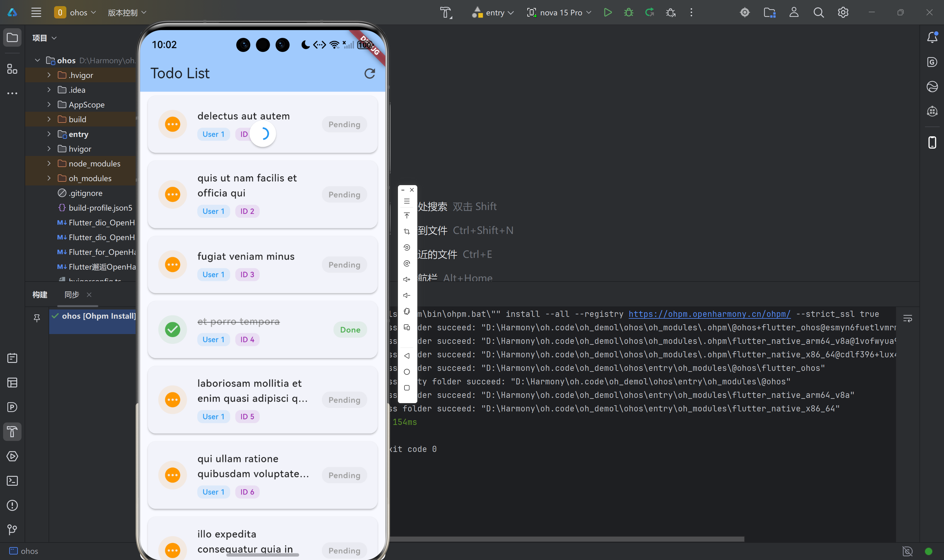Click the refresh icon in Todo List
Screen dimensions: 944x560
[x=369, y=73]
